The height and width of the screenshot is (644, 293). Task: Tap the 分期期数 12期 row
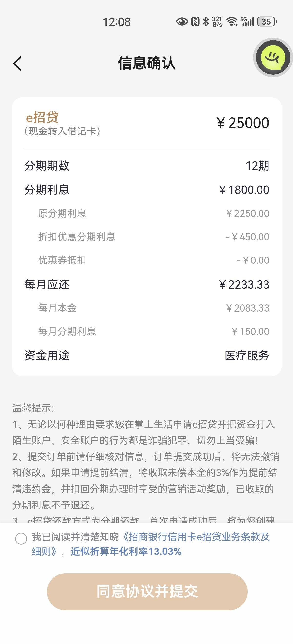pos(147,165)
